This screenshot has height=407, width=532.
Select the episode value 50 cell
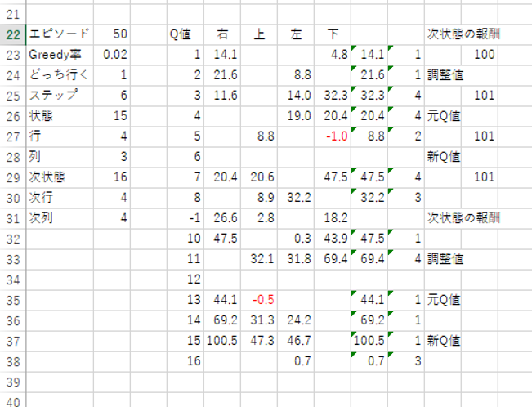112,34
